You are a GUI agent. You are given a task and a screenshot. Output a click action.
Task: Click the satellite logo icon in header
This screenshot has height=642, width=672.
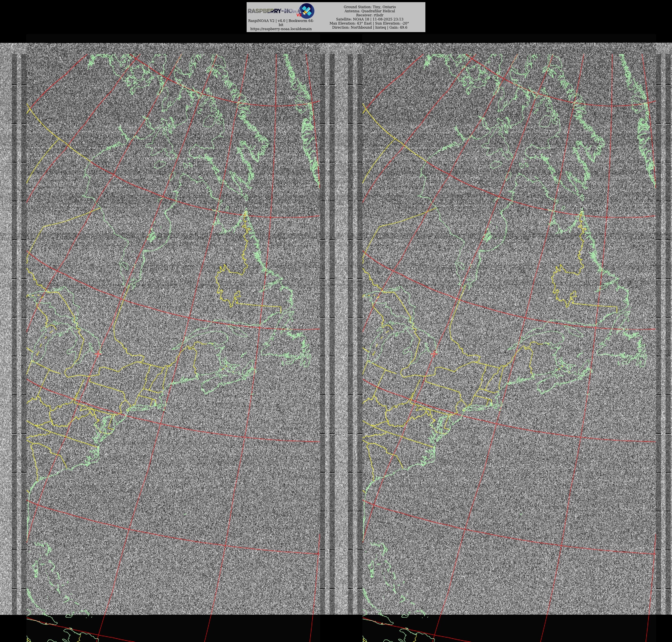pyautogui.click(x=307, y=11)
